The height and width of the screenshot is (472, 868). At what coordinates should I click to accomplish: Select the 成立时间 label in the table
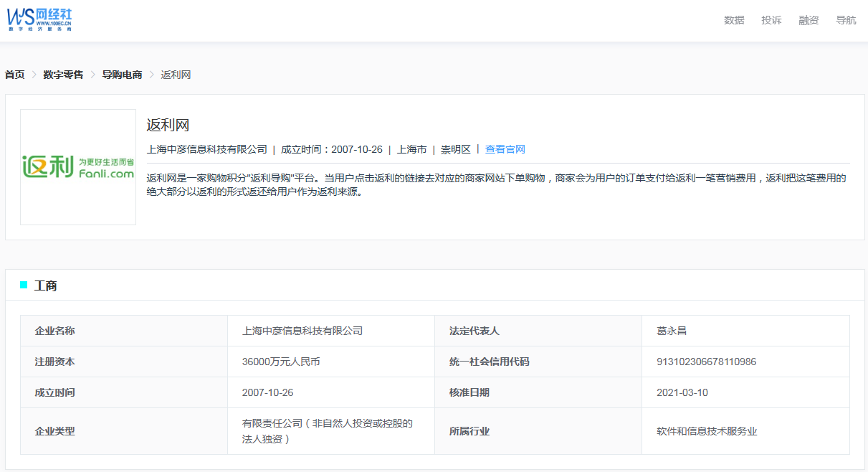[54, 392]
